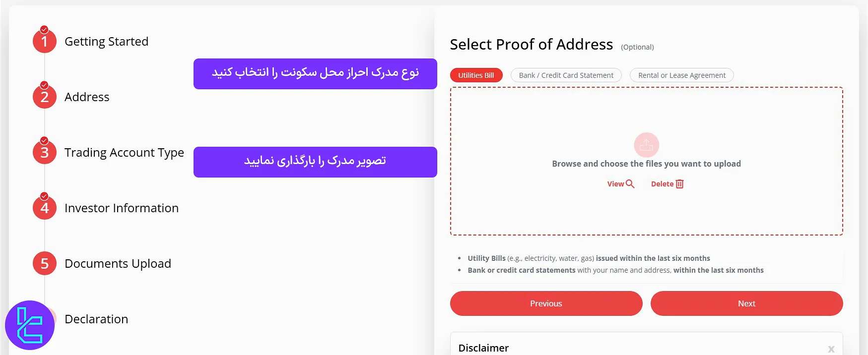Click the Previous button
The width and height of the screenshot is (868, 355).
tap(546, 303)
